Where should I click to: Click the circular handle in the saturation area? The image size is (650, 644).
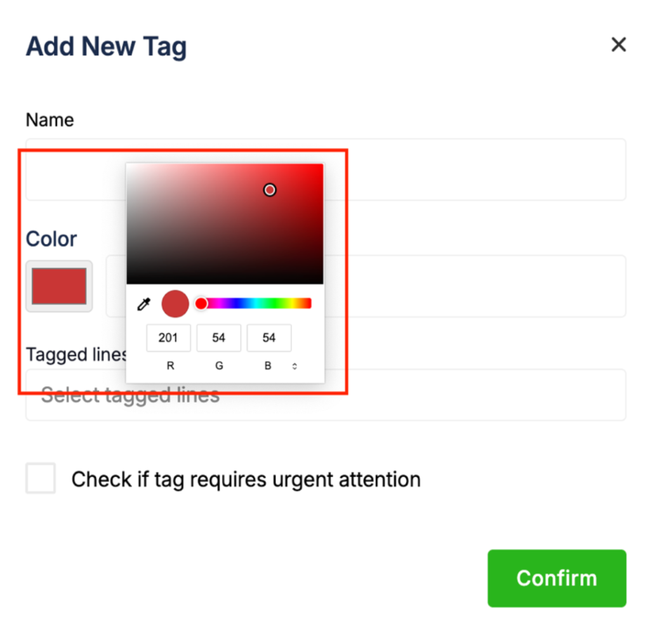point(270,190)
